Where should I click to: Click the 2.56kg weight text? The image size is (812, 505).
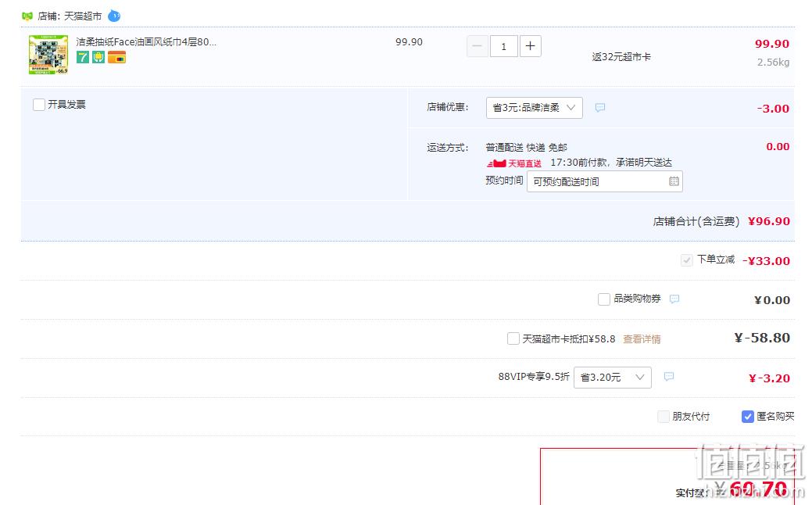pos(773,63)
